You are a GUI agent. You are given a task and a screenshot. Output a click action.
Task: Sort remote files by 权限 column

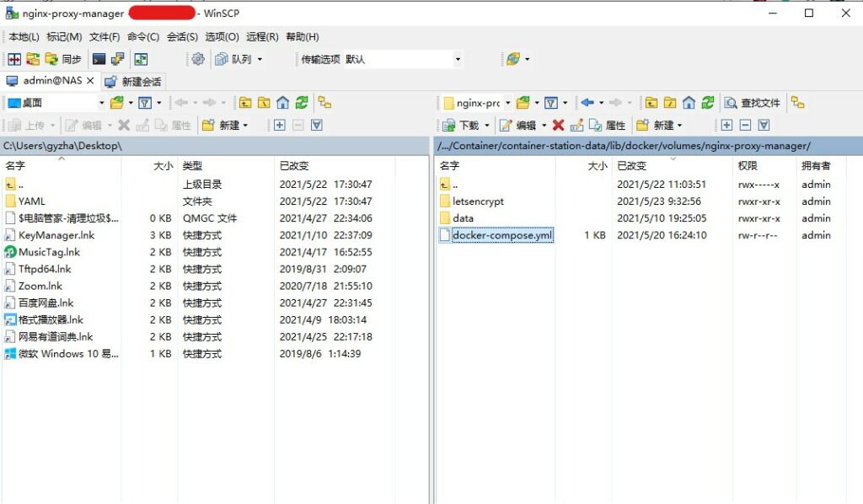[764, 166]
